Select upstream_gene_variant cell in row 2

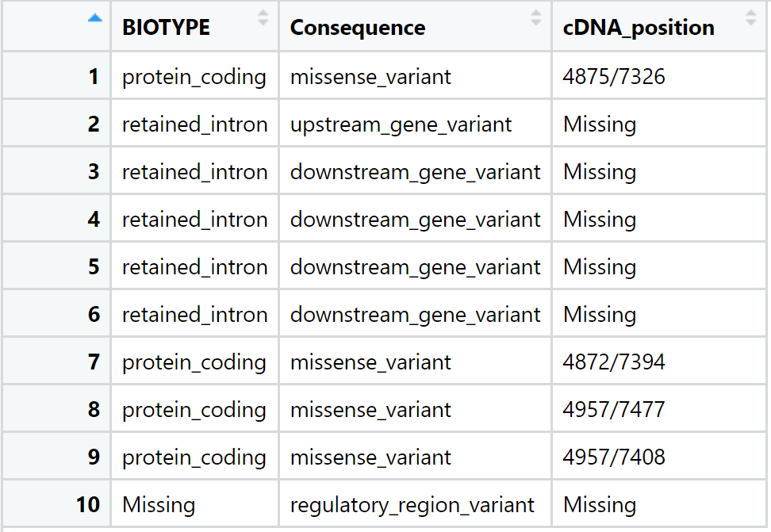pyautogui.click(x=415, y=124)
